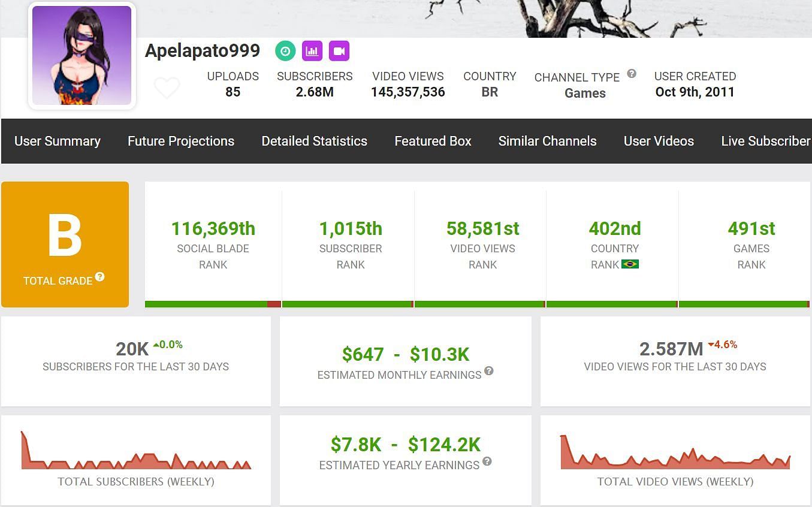Image resolution: width=812 pixels, height=507 pixels.
Task: Click the 20K subscribers last 30 days value
Action: click(132, 349)
